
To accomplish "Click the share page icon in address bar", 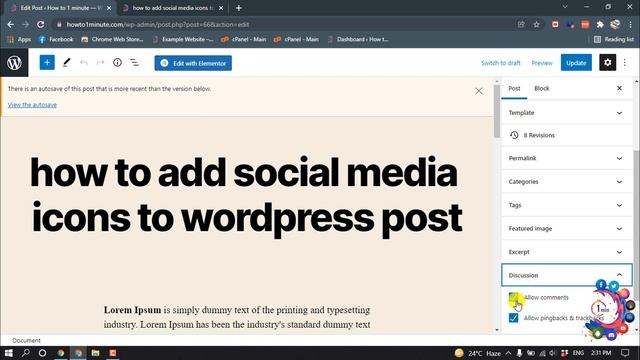I will pyautogui.click(x=521, y=24).
